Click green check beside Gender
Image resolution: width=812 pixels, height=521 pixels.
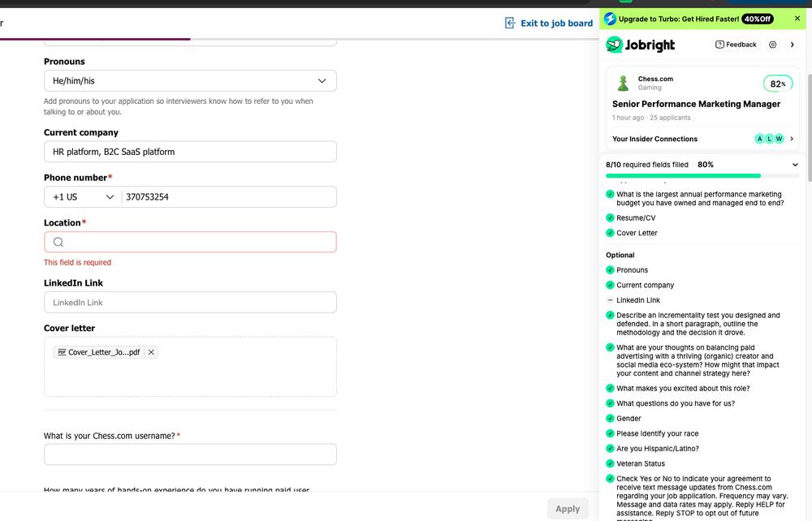(610, 419)
